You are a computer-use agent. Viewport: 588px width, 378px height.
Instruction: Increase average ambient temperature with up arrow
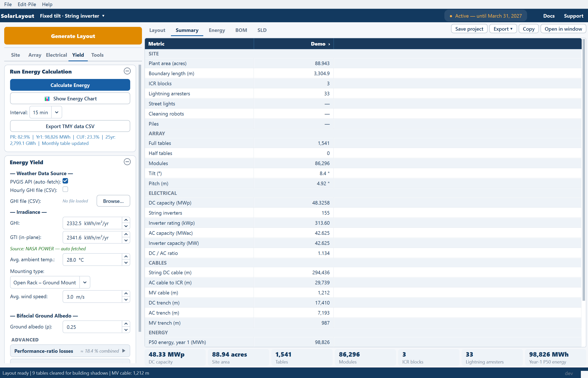(x=126, y=256)
